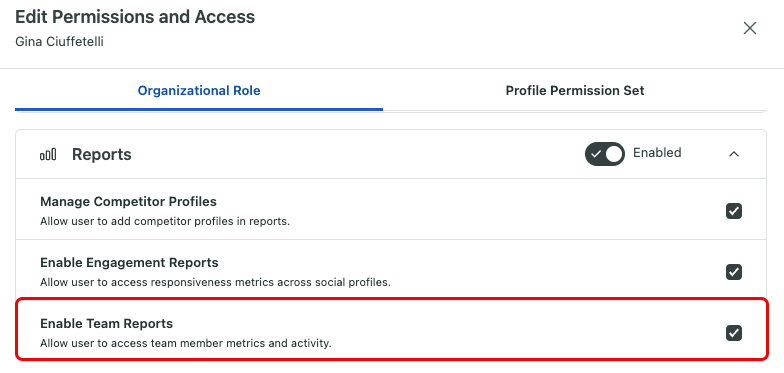Click the Edit Permissions and Access title
The image size is (784, 373).
[x=135, y=17]
